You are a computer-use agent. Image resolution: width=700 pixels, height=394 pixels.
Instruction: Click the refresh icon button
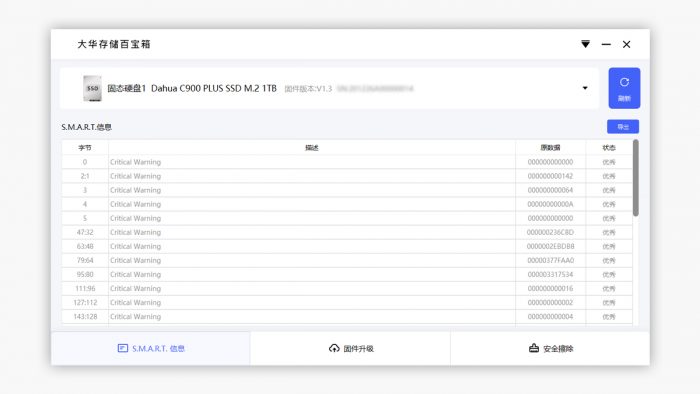tap(624, 88)
